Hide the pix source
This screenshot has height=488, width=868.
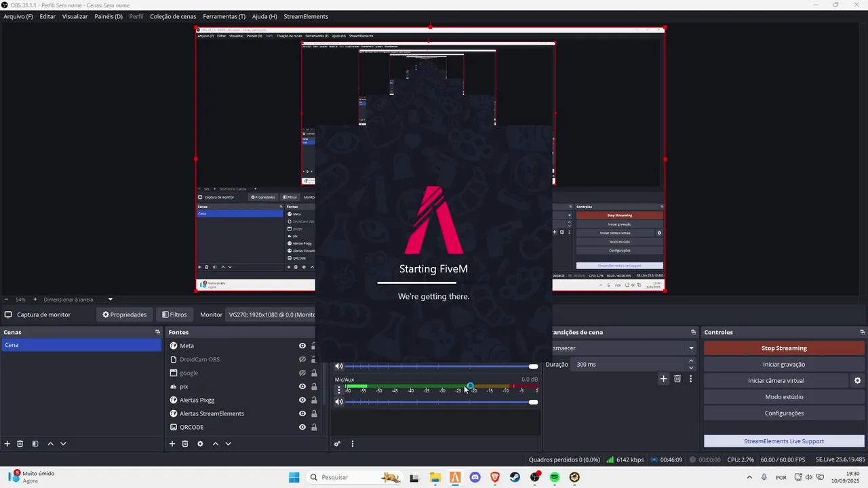pyautogui.click(x=302, y=386)
